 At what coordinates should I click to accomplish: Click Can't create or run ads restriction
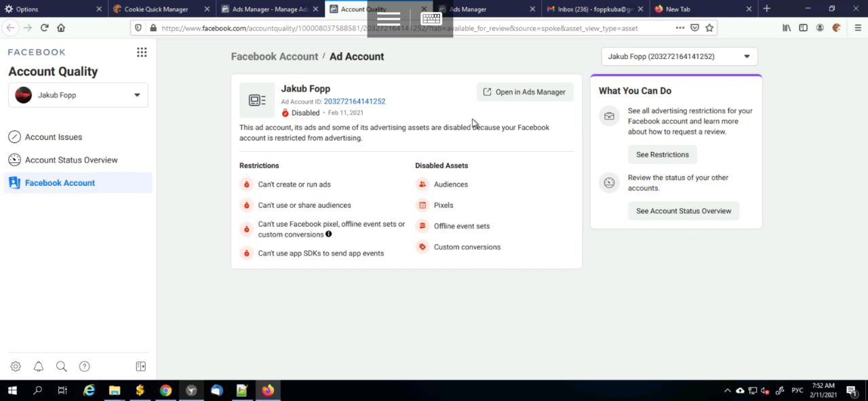tap(294, 184)
